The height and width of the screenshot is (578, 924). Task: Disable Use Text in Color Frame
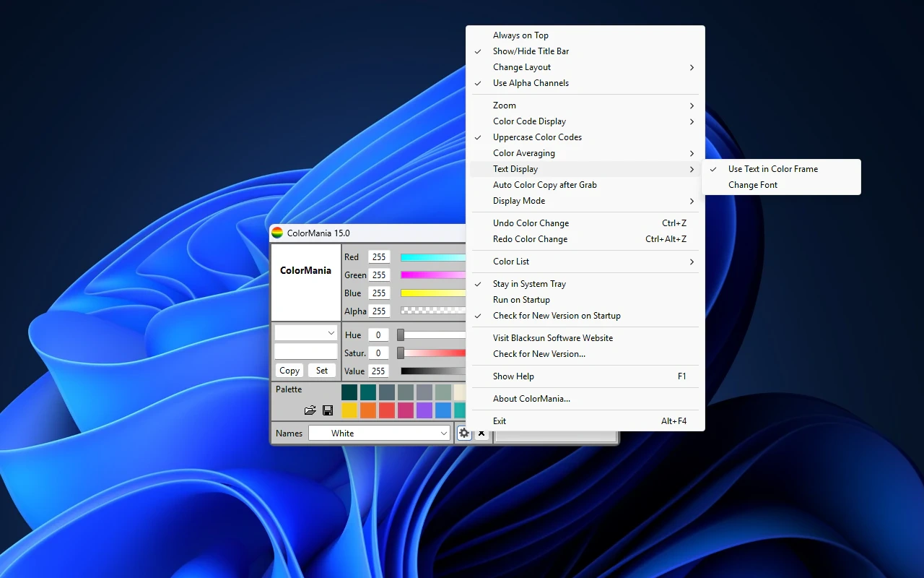pyautogui.click(x=772, y=169)
